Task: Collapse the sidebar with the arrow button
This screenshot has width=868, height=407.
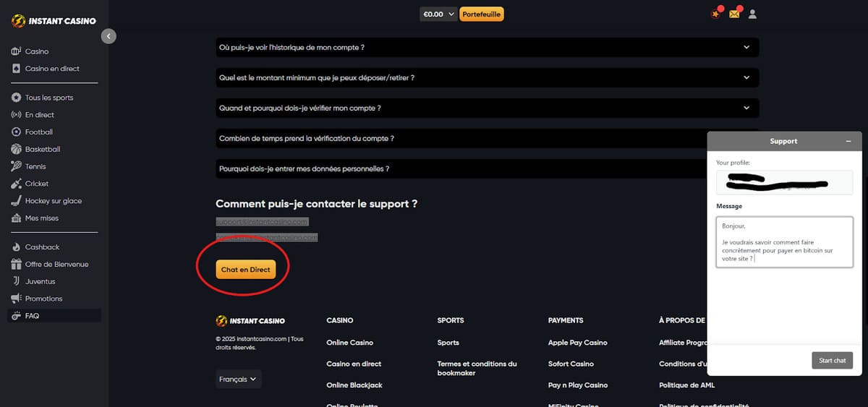Action: click(109, 36)
